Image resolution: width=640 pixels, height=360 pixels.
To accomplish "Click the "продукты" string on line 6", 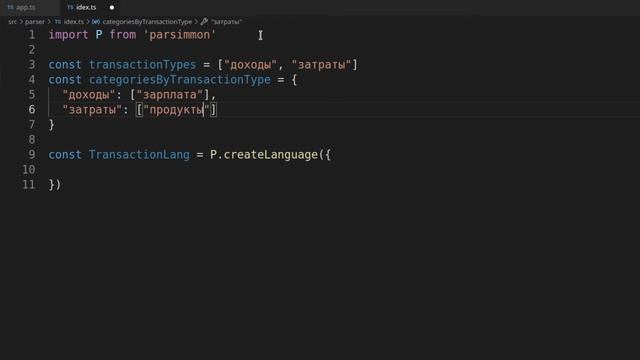I will (176, 109).
